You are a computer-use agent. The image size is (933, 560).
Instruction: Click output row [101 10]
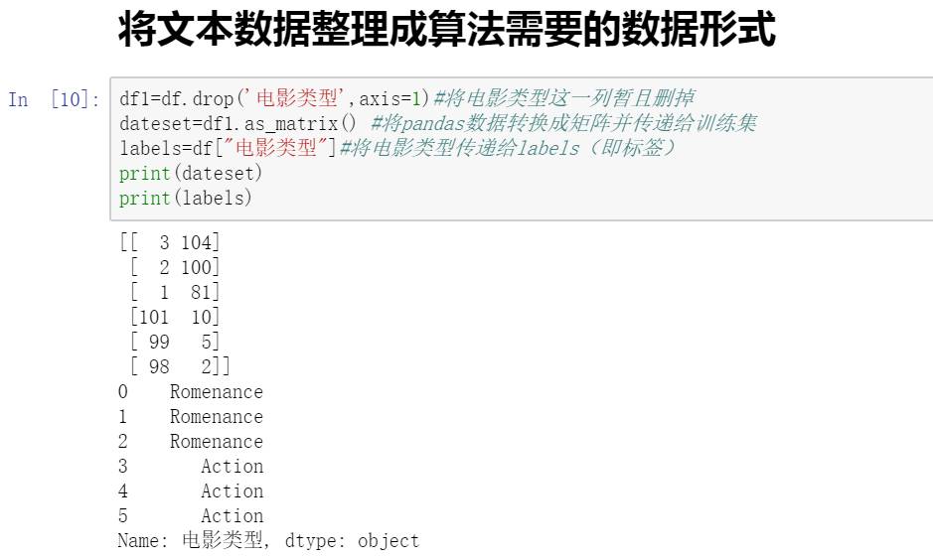click(175, 317)
